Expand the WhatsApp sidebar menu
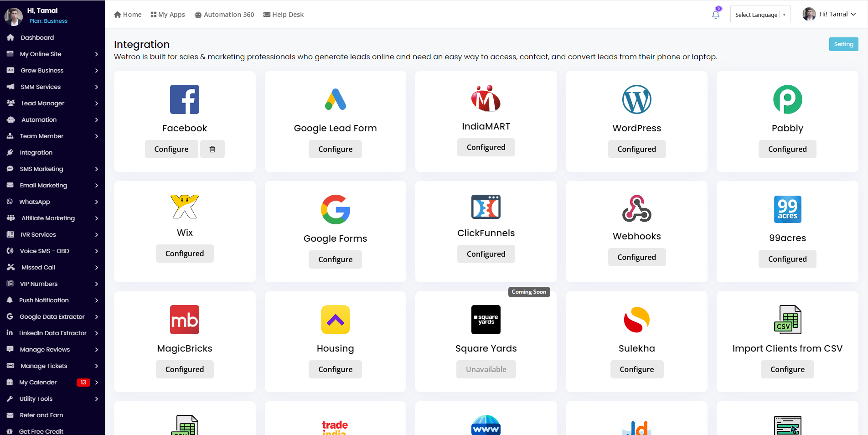Screen dimensions: 868x435 click(x=52, y=202)
